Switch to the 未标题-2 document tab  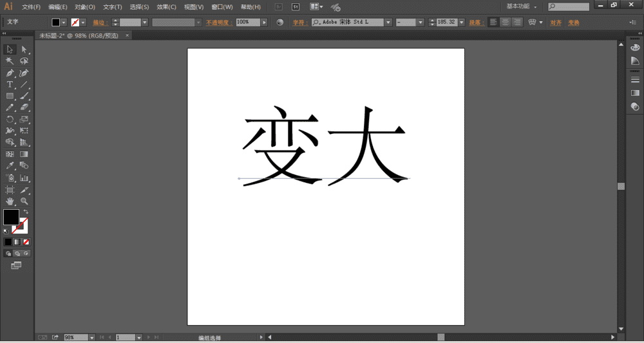pos(79,35)
